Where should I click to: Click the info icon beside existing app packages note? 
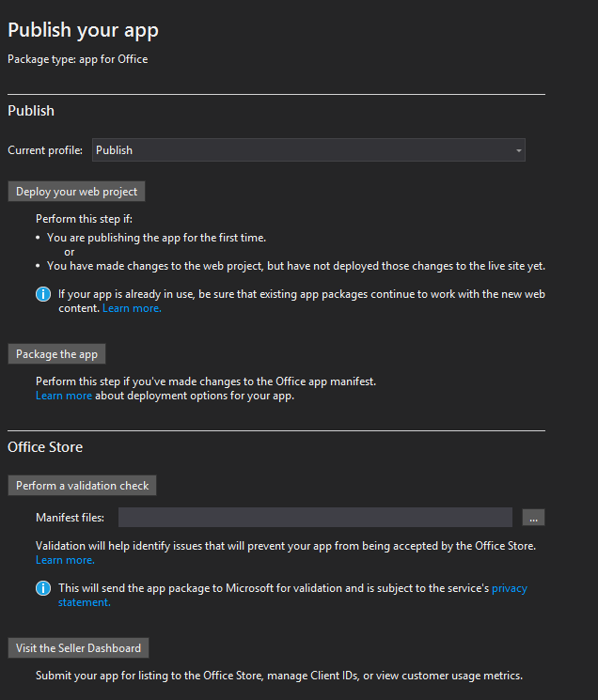click(x=43, y=294)
